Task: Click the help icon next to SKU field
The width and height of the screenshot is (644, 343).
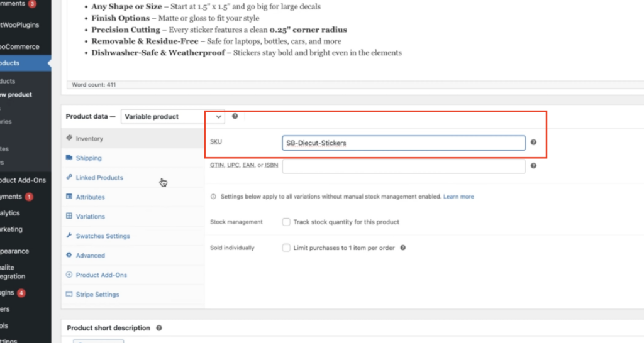Action: point(533,143)
